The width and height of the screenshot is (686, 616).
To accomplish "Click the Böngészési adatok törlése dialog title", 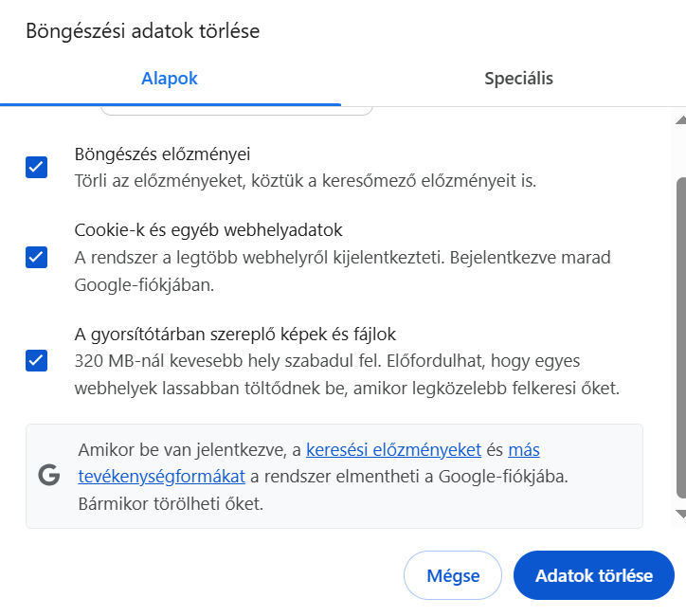I will point(142,31).
